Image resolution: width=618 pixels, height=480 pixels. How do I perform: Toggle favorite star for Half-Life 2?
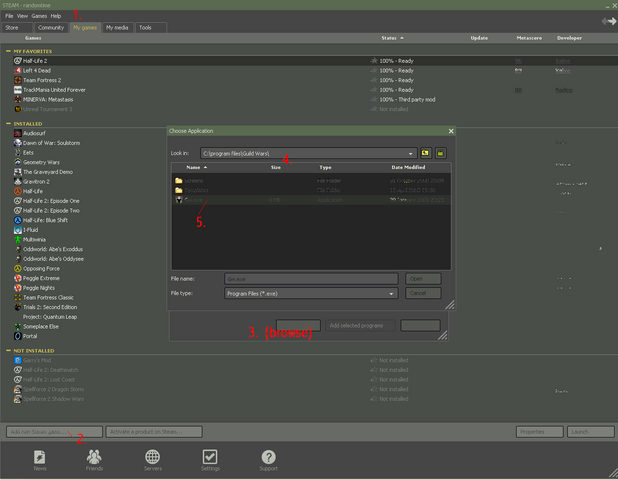[374, 61]
